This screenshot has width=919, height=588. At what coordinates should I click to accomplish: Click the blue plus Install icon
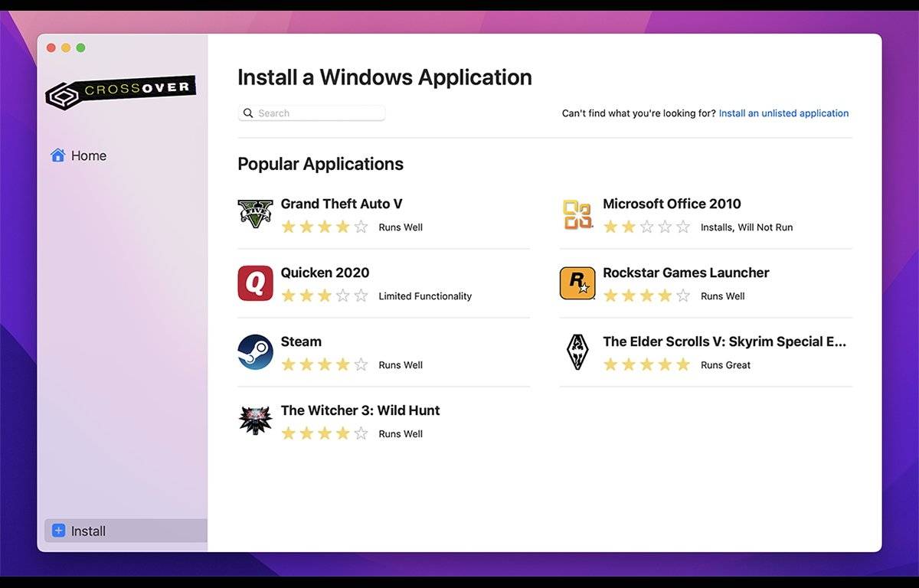click(58, 531)
